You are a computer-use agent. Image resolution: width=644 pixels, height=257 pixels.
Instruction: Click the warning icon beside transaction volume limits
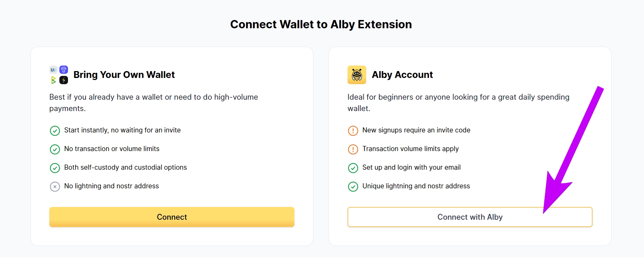[x=353, y=149]
